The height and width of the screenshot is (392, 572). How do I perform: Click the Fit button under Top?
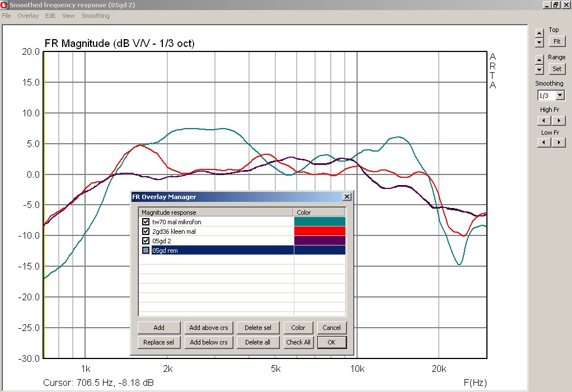click(557, 41)
